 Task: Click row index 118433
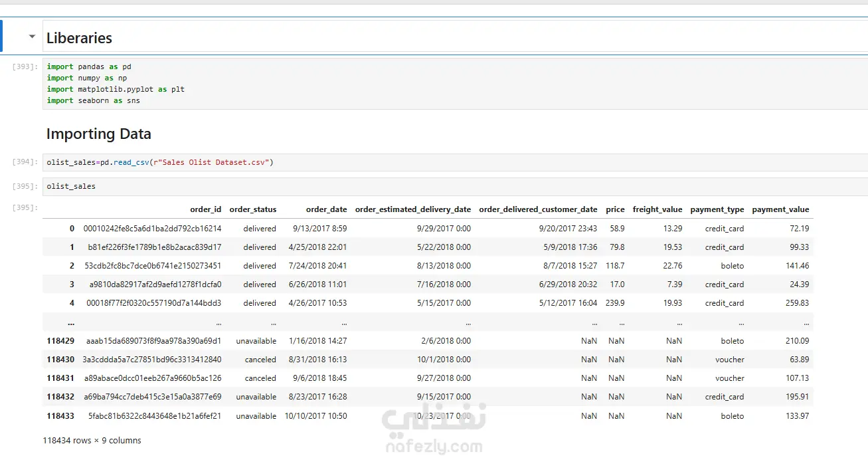pyautogui.click(x=60, y=416)
